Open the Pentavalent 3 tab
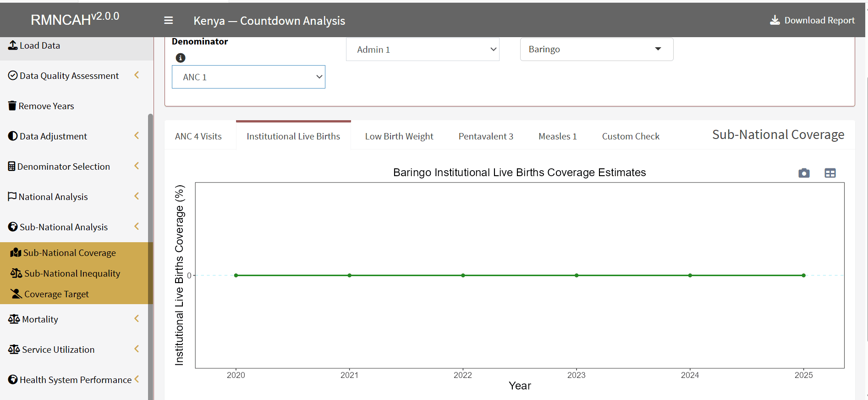This screenshot has height=400, width=868. [486, 136]
